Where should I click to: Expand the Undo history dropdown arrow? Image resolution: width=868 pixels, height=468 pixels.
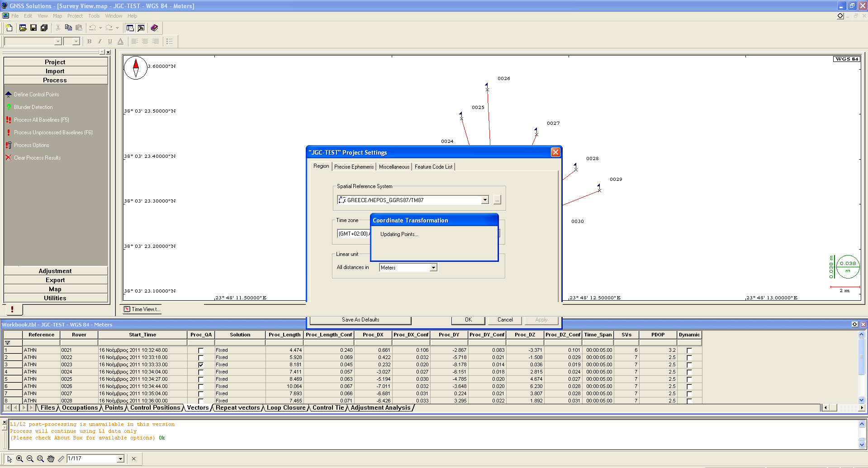[100, 28]
